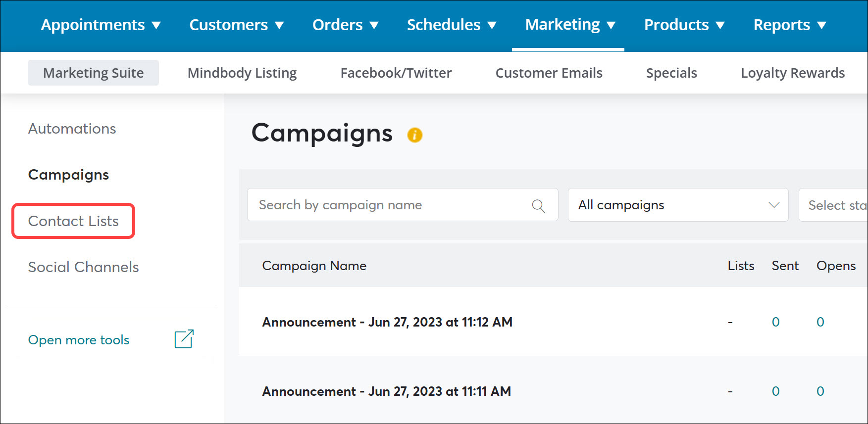This screenshot has height=424, width=868.
Task: Open the Announcement campaign sent at 11:12 AM
Action: [x=387, y=322]
